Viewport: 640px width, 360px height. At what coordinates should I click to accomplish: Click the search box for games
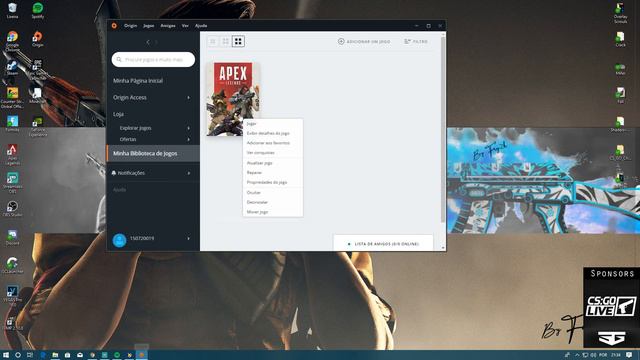[x=153, y=60]
